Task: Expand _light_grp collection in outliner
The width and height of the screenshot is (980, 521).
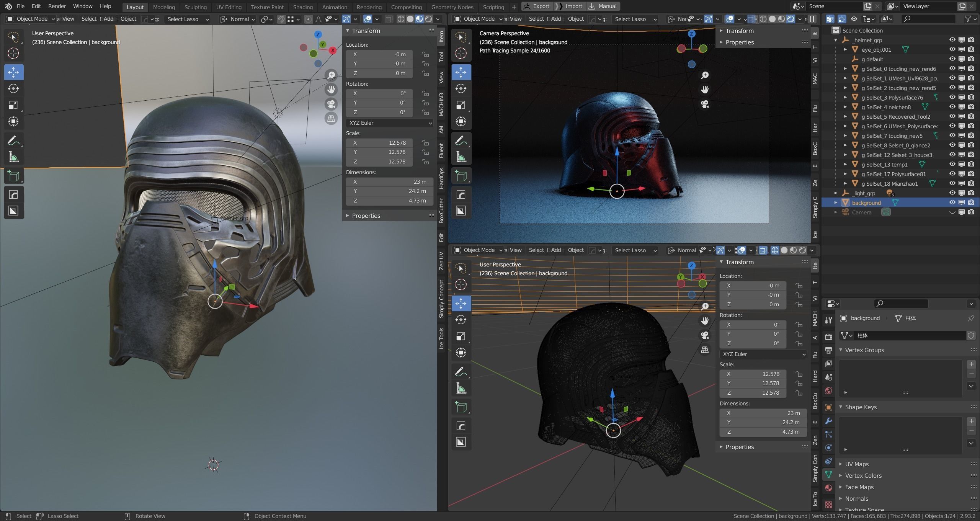Action: (836, 193)
